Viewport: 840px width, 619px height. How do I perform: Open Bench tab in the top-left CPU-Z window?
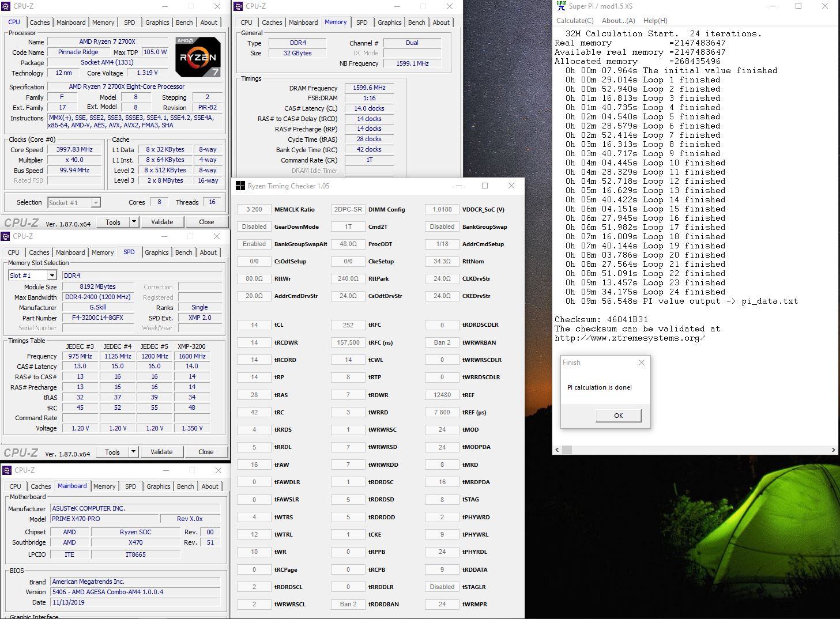(x=184, y=22)
